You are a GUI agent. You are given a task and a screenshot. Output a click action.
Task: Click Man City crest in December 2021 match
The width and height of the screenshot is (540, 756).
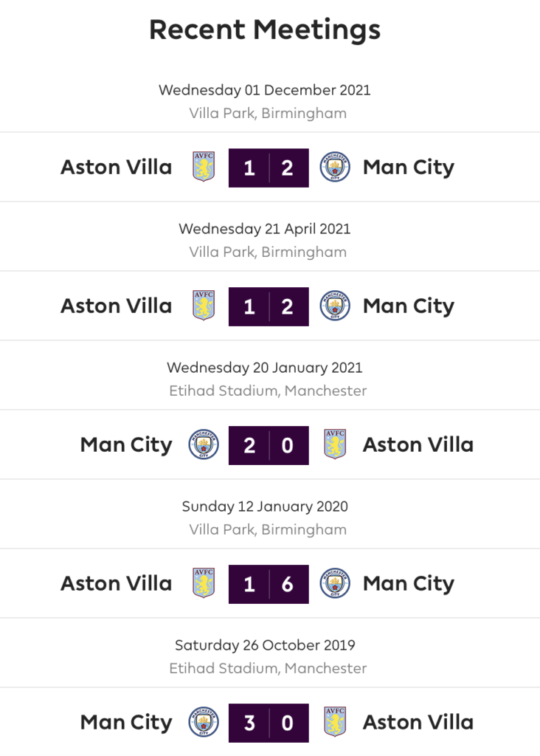[x=335, y=168]
